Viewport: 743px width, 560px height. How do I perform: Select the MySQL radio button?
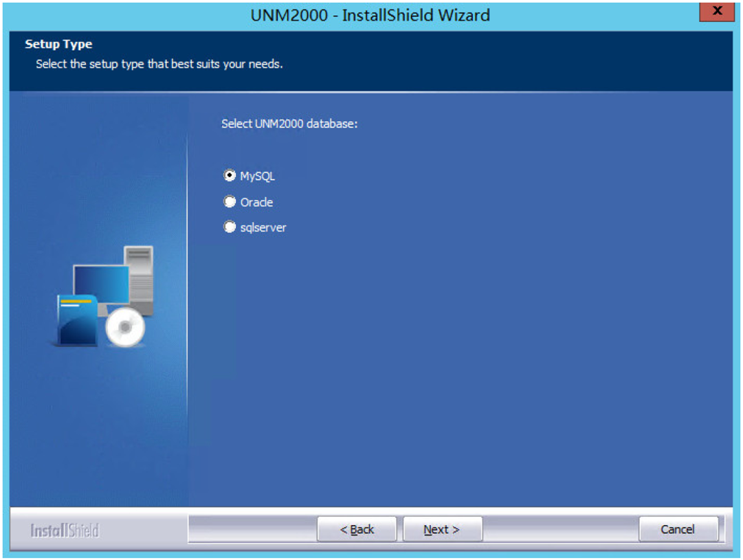click(230, 176)
